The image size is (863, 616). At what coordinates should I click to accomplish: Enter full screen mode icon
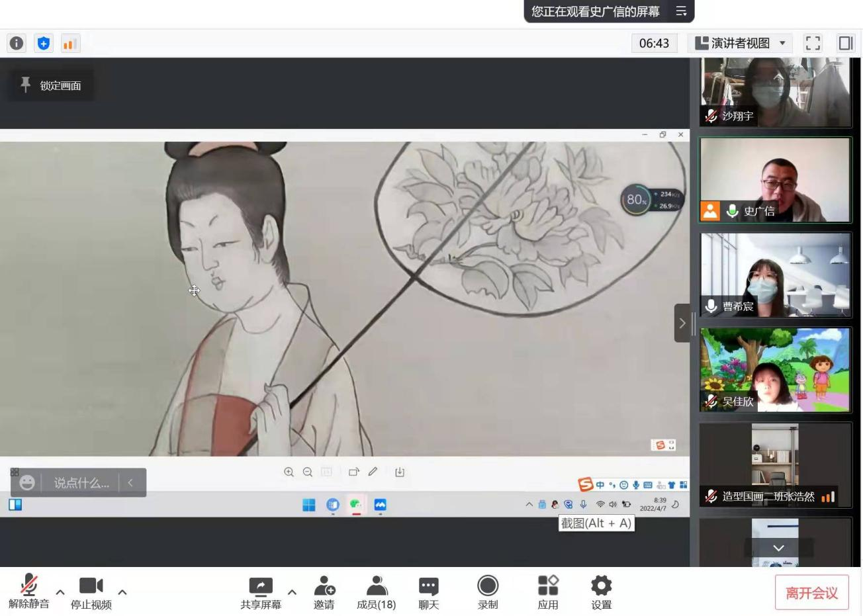(813, 44)
